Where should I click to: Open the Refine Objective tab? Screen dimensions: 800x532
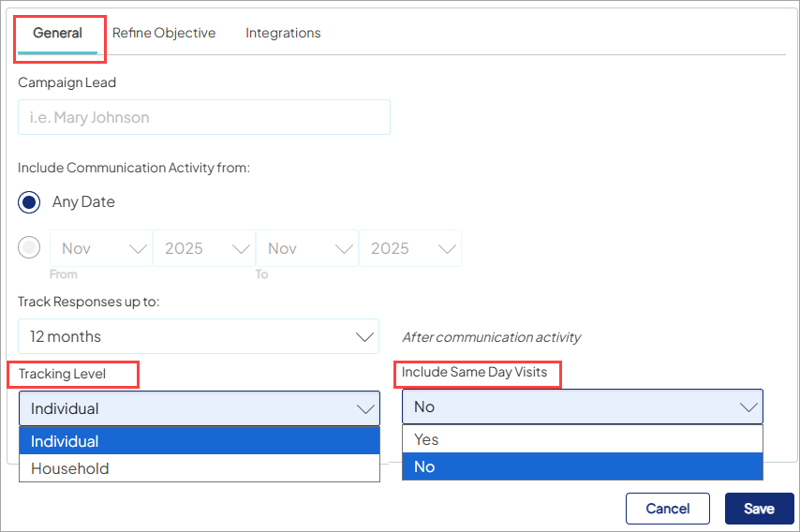tap(164, 33)
